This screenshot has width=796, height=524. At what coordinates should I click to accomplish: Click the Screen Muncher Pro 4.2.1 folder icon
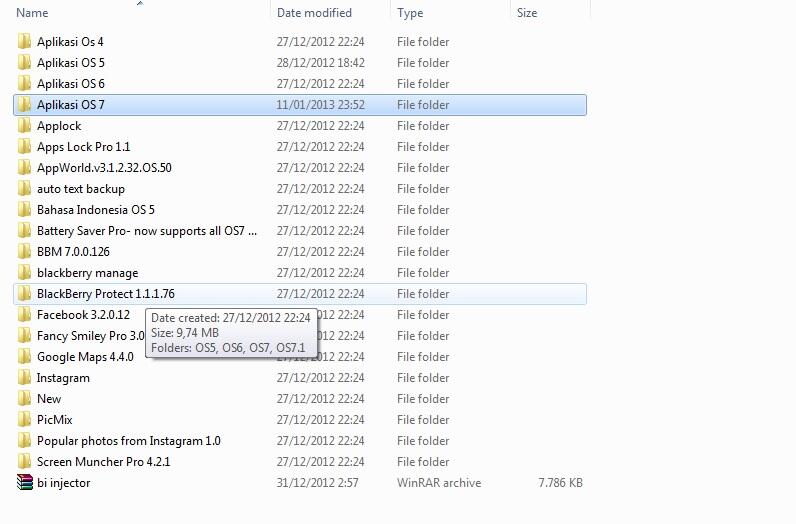click(x=24, y=462)
